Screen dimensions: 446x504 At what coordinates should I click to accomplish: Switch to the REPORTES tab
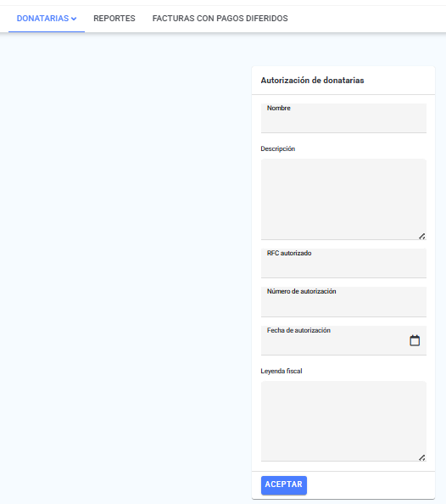pyautogui.click(x=114, y=19)
